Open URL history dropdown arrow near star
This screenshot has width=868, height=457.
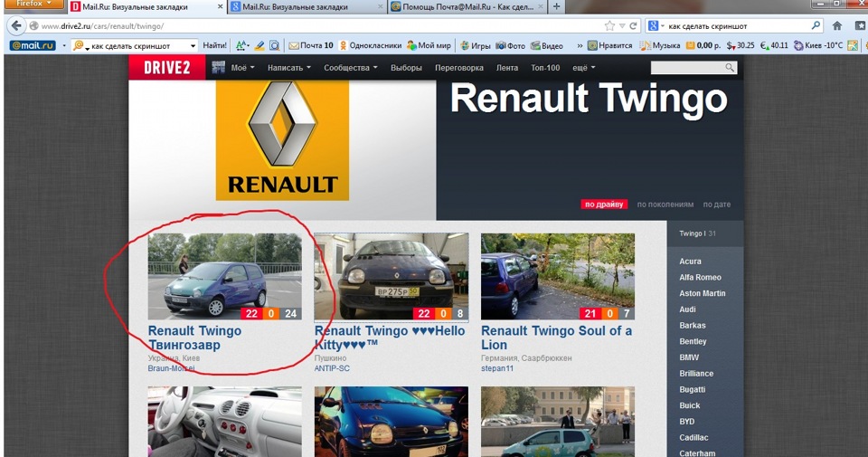622,26
